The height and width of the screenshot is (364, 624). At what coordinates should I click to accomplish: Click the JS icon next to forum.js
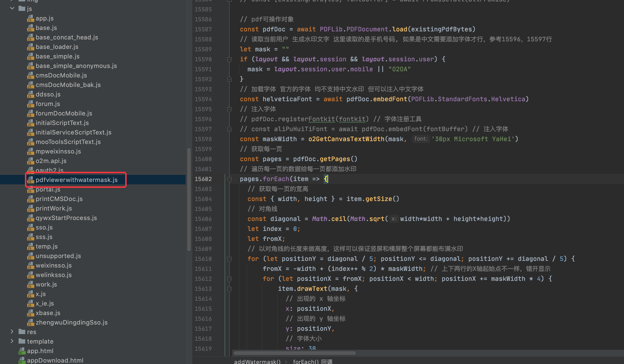pyautogui.click(x=30, y=104)
